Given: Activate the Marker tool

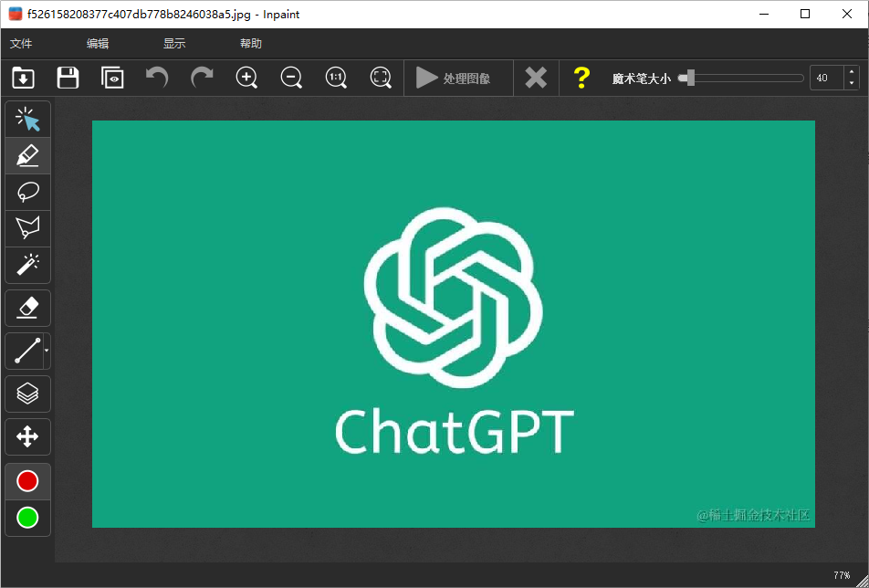Looking at the screenshot, I should [x=28, y=156].
